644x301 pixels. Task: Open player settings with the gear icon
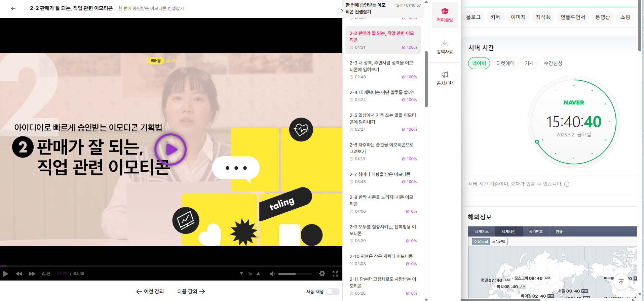[x=322, y=273]
